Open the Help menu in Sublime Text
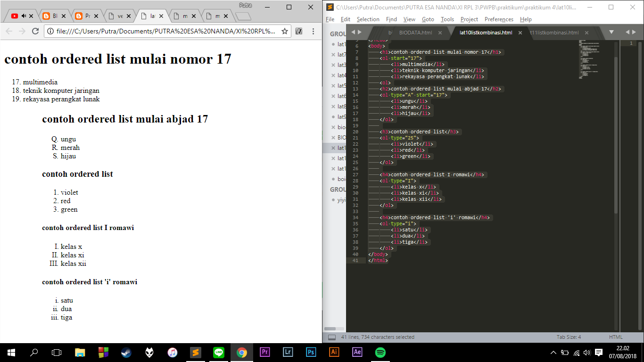The image size is (644, 362). (526, 19)
